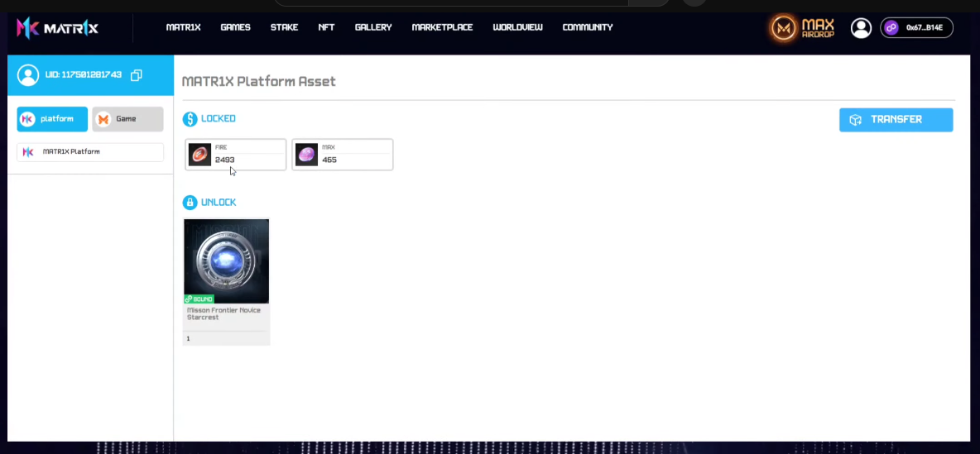Select the platform tab in sidebar
The height and width of the screenshot is (454, 980).
(x=52, y=118)
